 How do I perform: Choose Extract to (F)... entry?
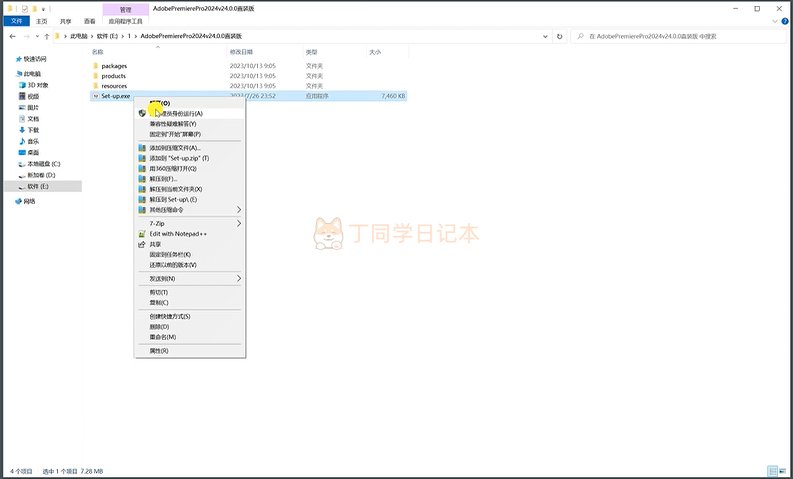(x=190, y=179)
